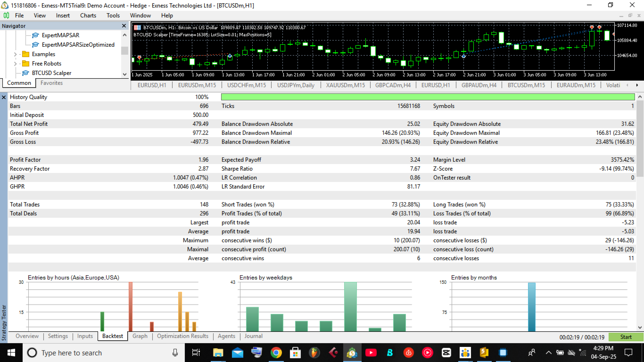Screen dimensions: 644x362
Task: Click the Examples folder icon in Navigator
Action: tap(25, 54)
